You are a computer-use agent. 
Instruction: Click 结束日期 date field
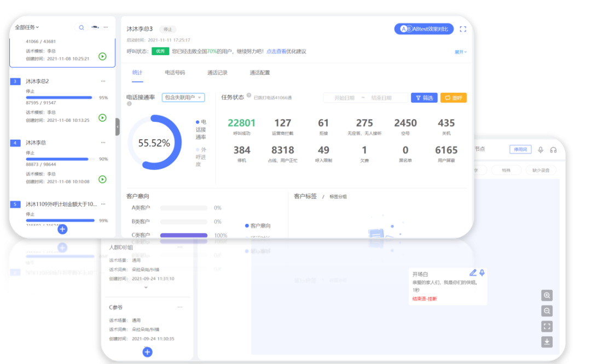point(381,98)
